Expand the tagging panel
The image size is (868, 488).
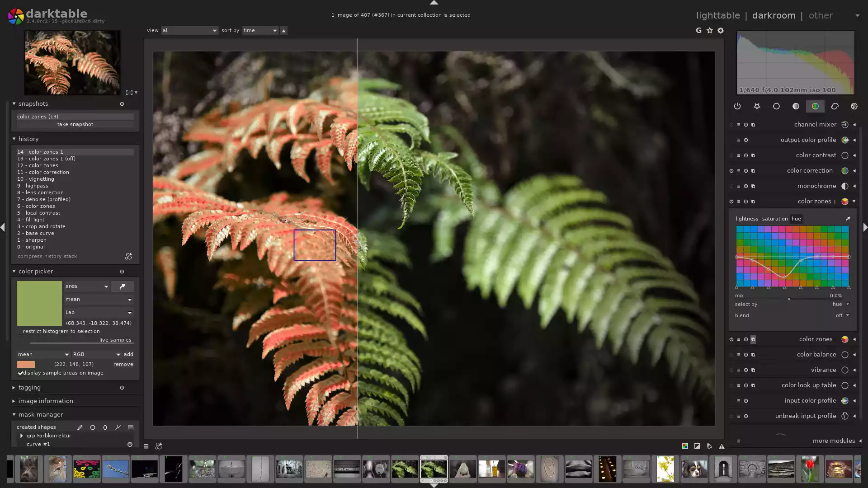[x=29, y=387]
